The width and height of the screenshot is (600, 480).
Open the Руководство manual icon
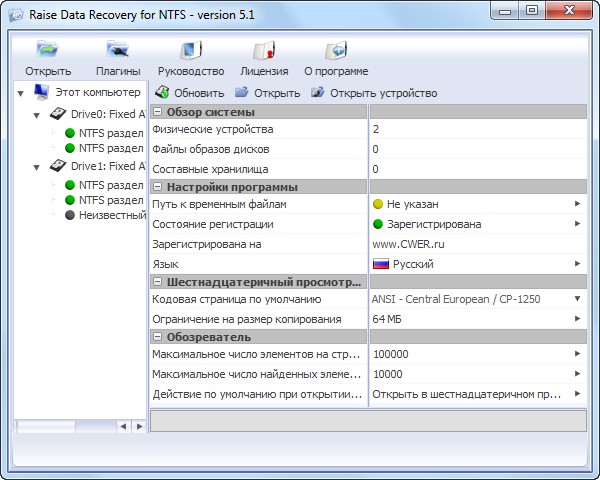[x=191, y=51]
